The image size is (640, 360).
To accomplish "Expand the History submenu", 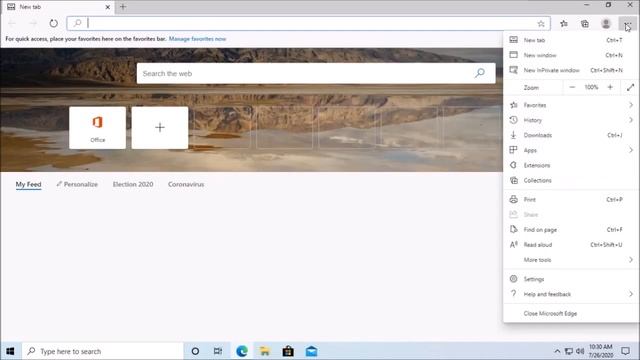I will 571,120.
